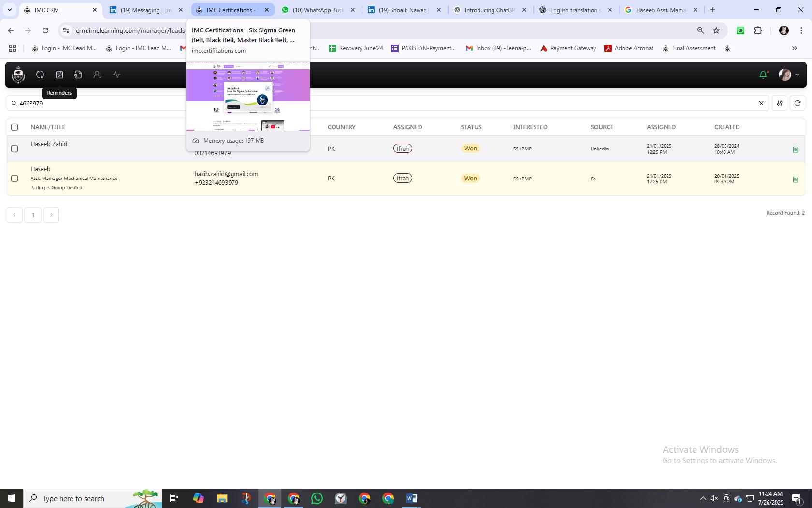This screenshot has width=812, height=508.
Task: Switch to the WhatsApp Business tab
Action: pyautogui.click(x=318, y=10)
